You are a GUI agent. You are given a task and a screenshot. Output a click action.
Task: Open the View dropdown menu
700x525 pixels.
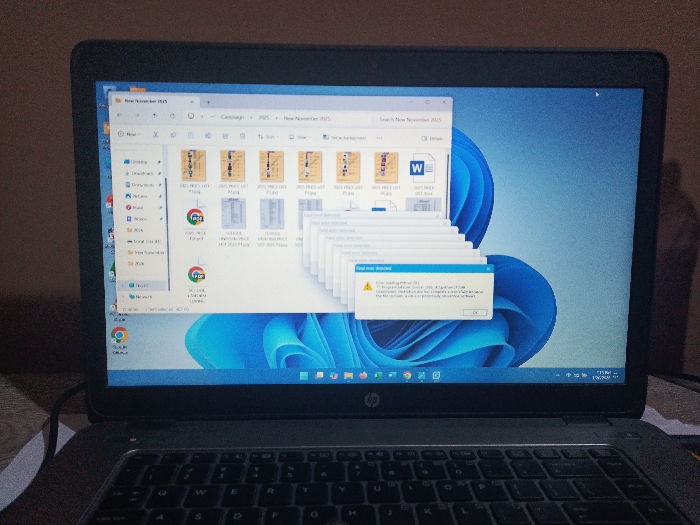[300, 137]
